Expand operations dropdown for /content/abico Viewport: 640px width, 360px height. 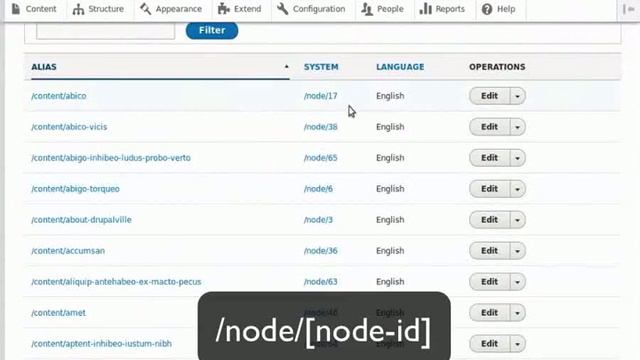(518, 96)
